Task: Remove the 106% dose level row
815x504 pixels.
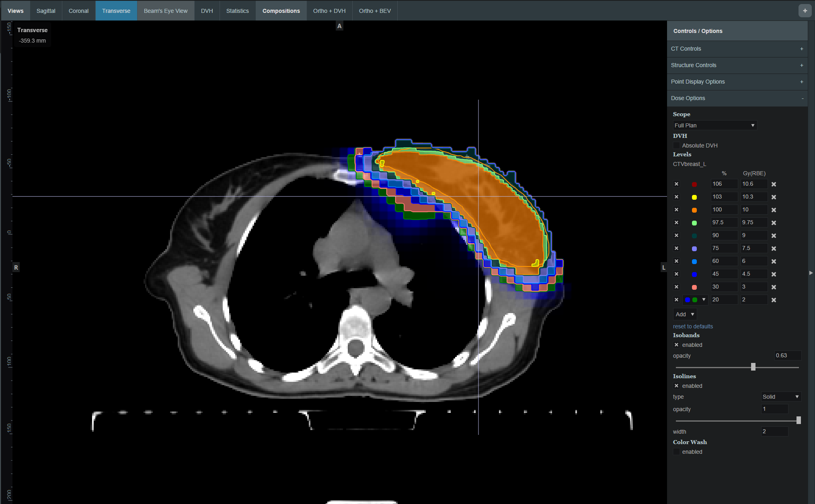Action: (x=774, y=184)
